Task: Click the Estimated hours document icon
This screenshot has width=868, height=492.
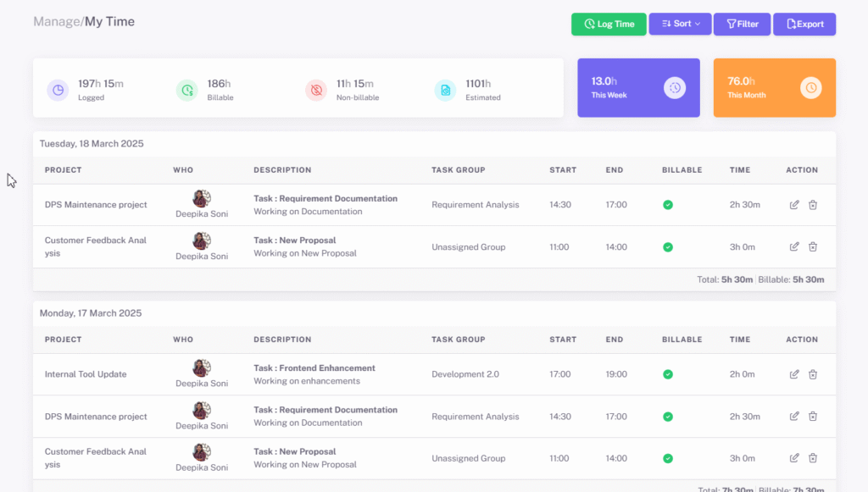Action: click(445, 90)
